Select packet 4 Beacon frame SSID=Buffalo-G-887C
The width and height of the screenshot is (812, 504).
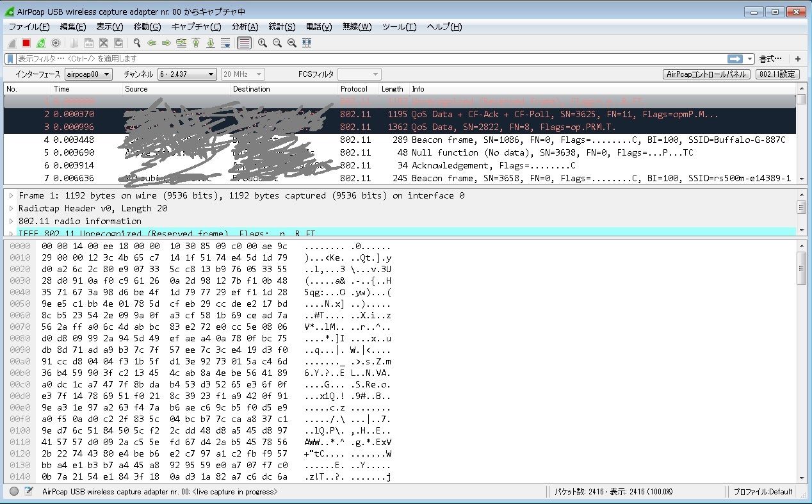click(x=400, y=140)
